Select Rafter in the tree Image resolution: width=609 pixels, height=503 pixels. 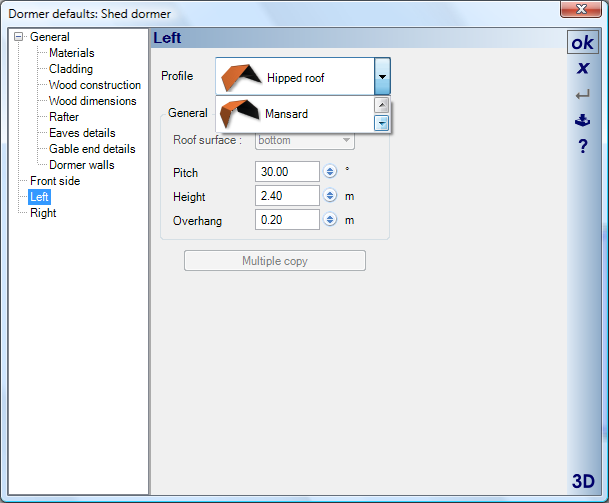pyautogui.click(x=64, y=117)
